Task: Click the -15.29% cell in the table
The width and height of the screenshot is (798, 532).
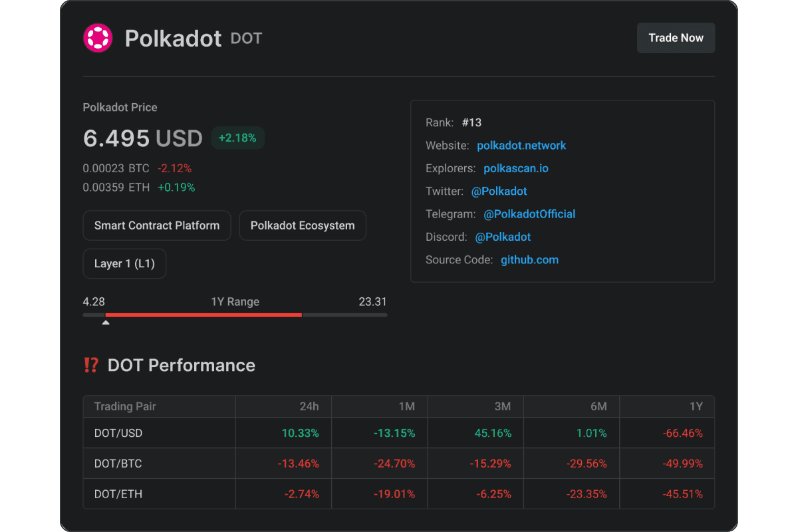Action: click(490, 464)
